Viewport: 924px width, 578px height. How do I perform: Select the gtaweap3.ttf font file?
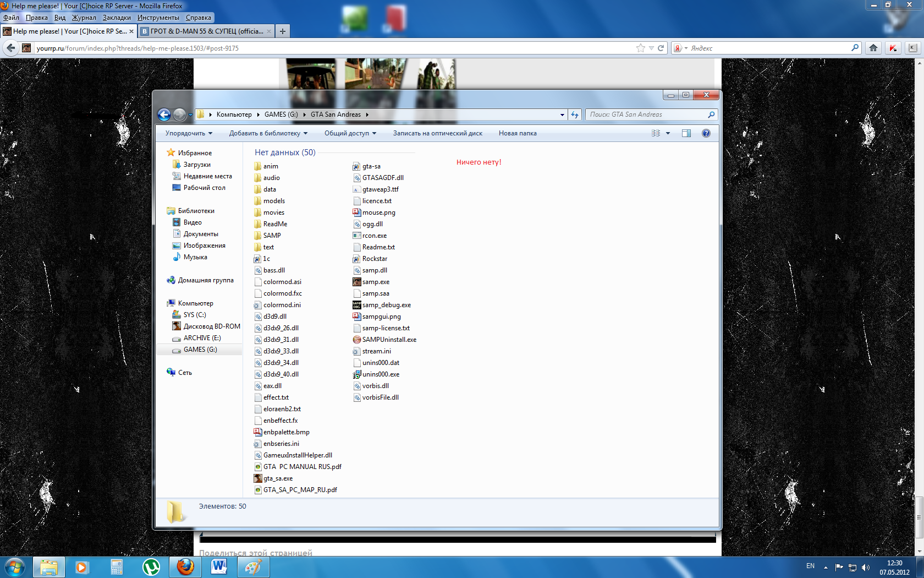click(x=376, y=189)
